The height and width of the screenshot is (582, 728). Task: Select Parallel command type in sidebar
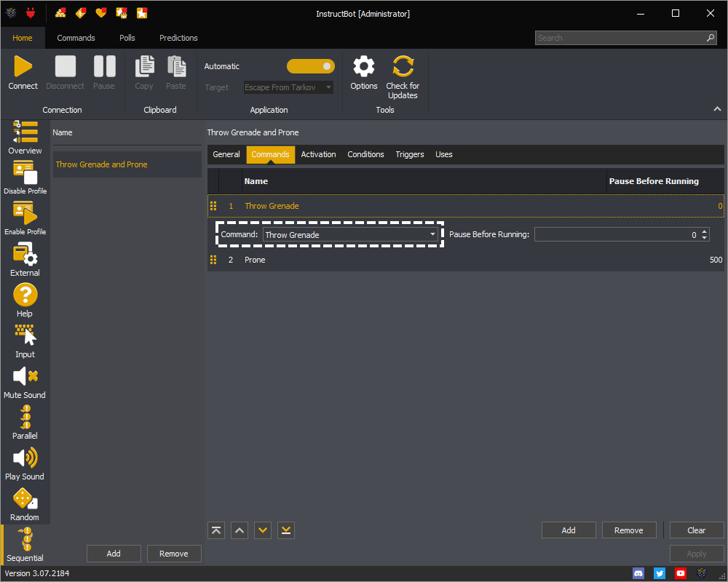[x=25, y=423]
